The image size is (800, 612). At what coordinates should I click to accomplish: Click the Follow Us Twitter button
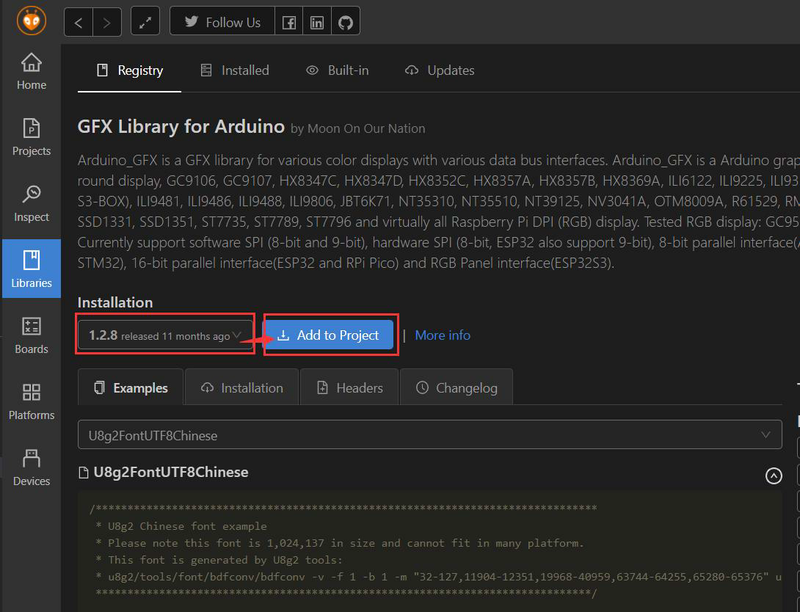(x=222, y=22)
